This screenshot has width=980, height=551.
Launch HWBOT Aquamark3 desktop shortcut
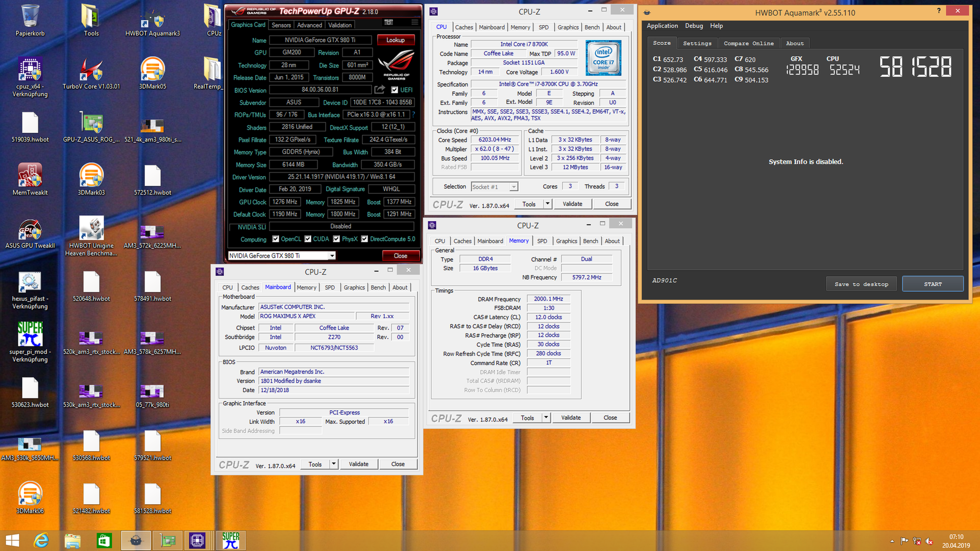(153, 20)
